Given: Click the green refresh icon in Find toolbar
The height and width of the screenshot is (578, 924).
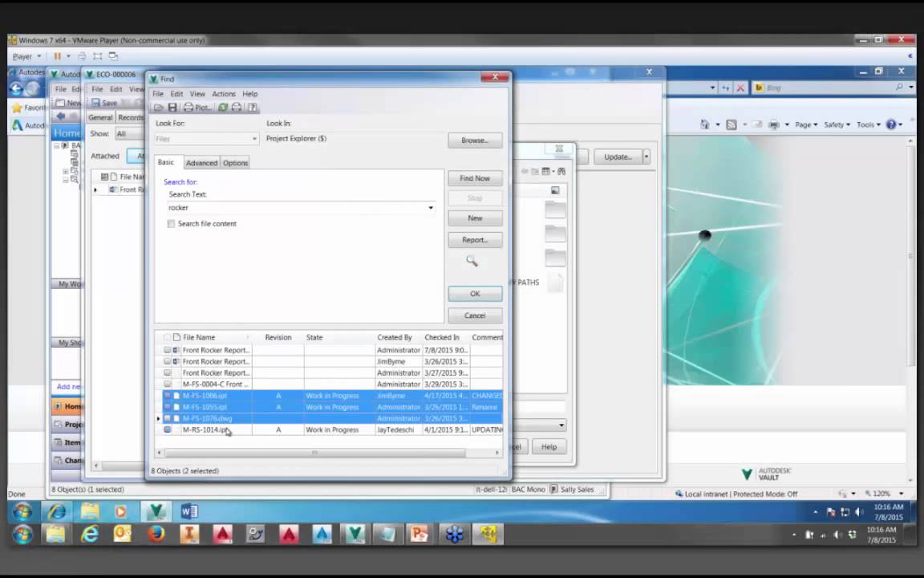Looking at the screenshot, I should click(223, 108).
